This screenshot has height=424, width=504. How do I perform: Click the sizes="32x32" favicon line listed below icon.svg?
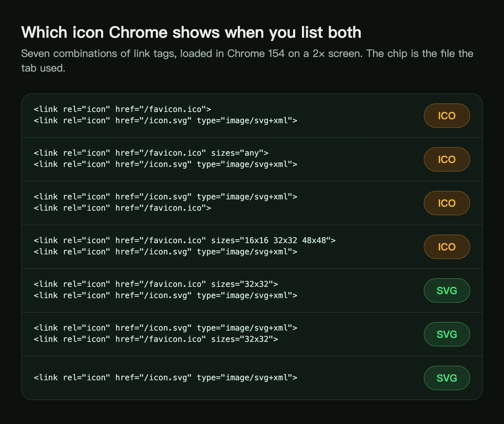[x=156, y=339]
